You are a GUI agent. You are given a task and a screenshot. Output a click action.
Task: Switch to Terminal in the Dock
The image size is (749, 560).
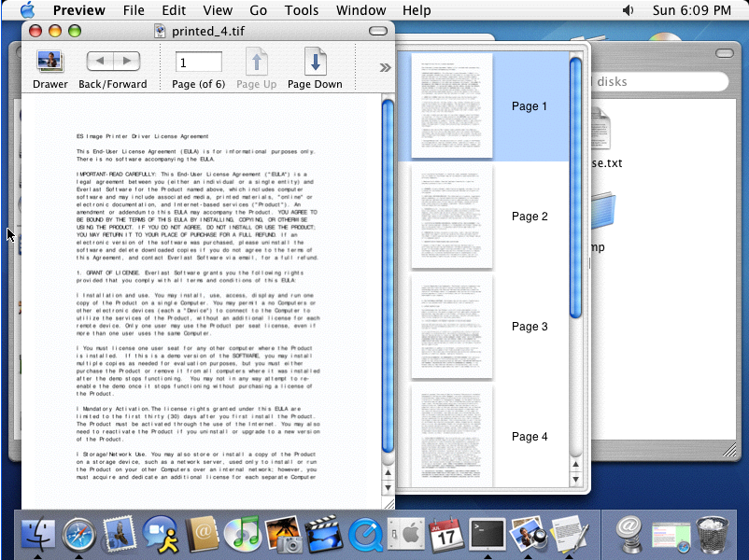[488, 534]
